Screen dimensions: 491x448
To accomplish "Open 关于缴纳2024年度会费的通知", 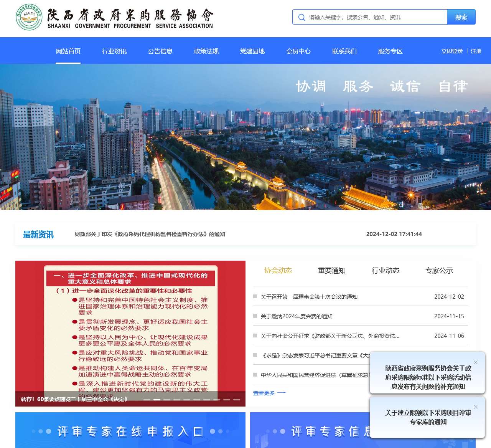I will click(297, 316).
